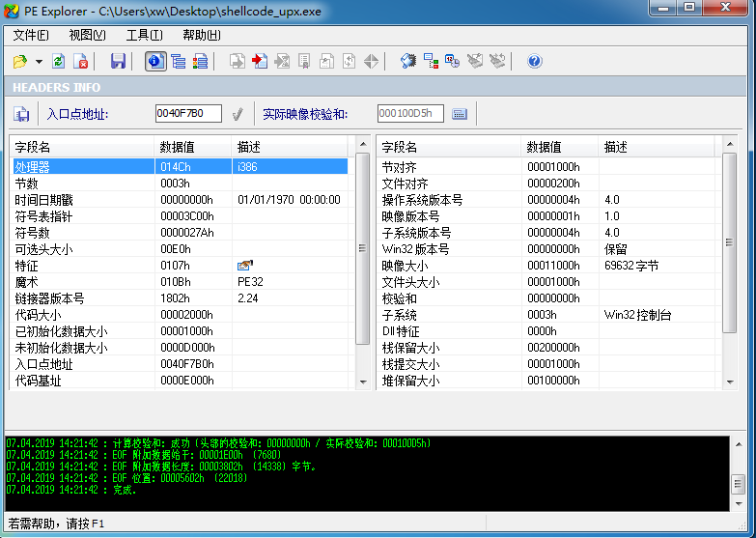Switch to colored-rows Section Headers view icon
756x538 pixels.
[x=200, y=61]
